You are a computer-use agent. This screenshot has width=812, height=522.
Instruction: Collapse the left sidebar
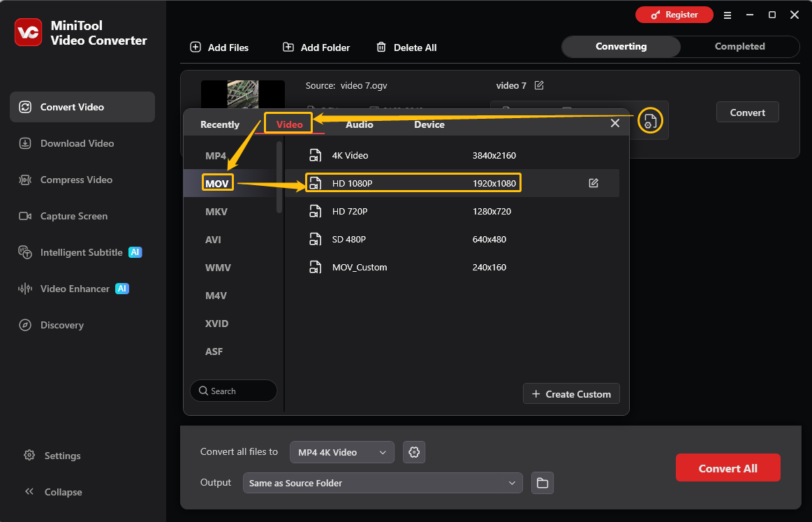pyautogui.click(x=53, y=491)
